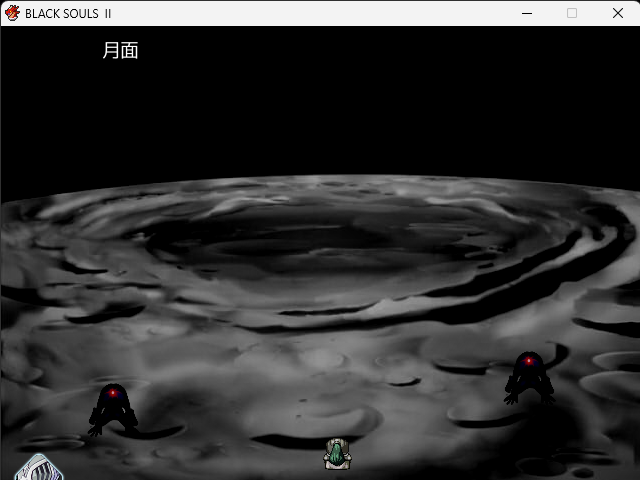Viewport: 640px width, 480px height.
Task: Click the right red-eyed shadow creature
Action: pyautogui.click(x=527, y=377)
